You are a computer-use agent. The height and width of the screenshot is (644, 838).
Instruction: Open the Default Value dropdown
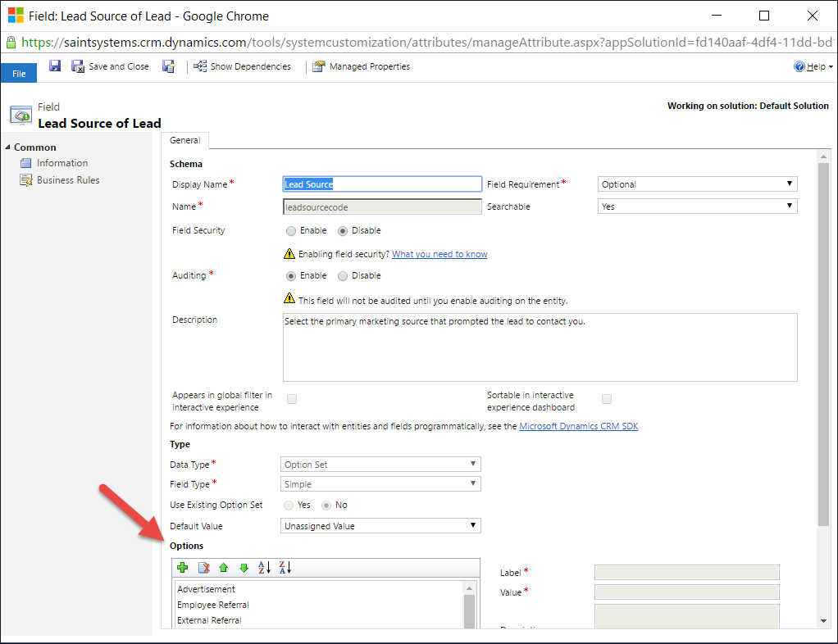[x=380, y=526]
